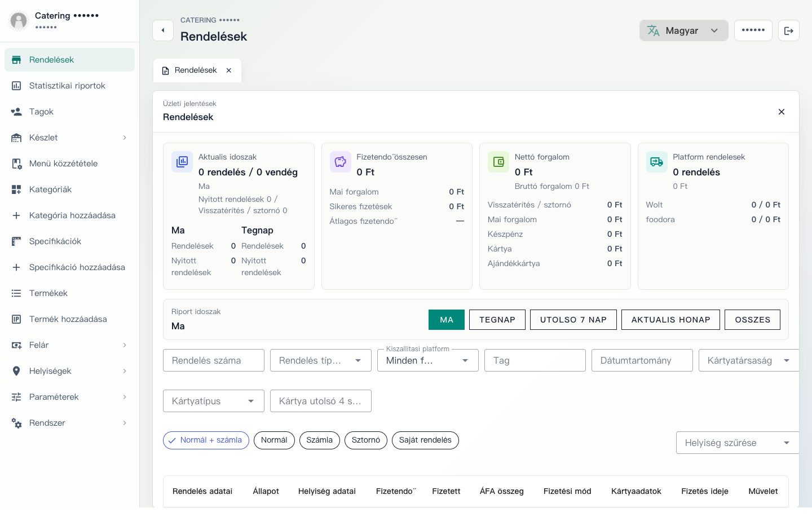This screenshot has width=812, height=521.
Task: Click the back arrow next to Rendelések title
Action: 163,30
